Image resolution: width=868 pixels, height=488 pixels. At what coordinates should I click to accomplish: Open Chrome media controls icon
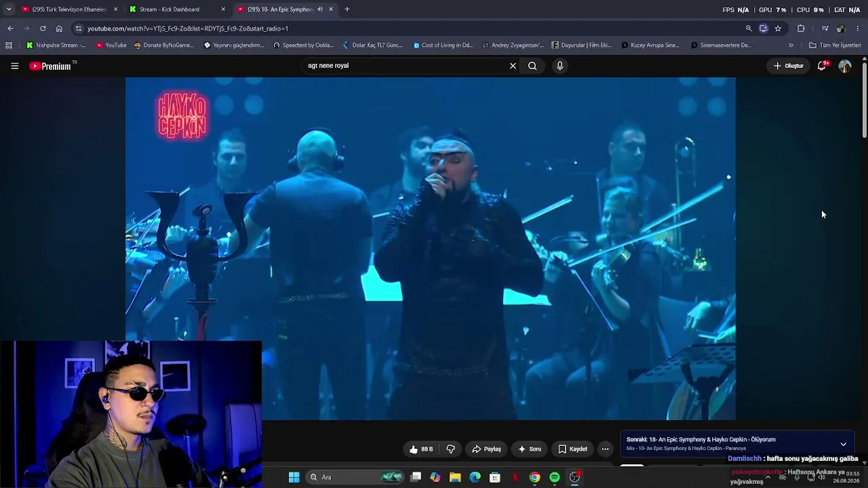point(825,28)
